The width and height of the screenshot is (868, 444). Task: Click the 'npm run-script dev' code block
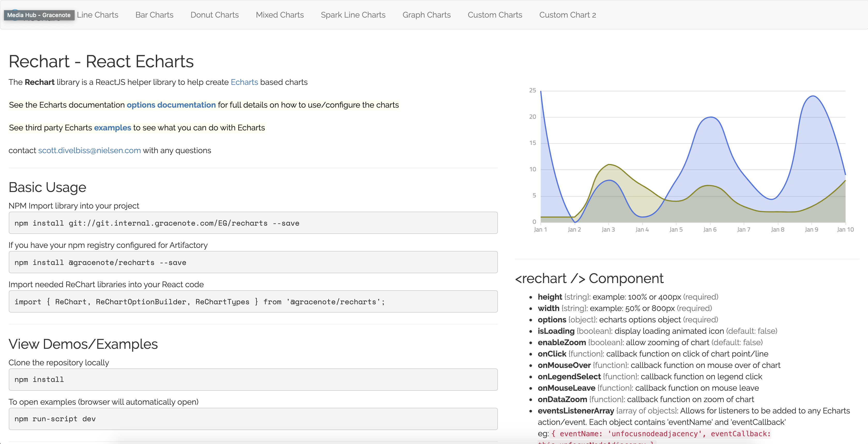click(x=253, y=419)
